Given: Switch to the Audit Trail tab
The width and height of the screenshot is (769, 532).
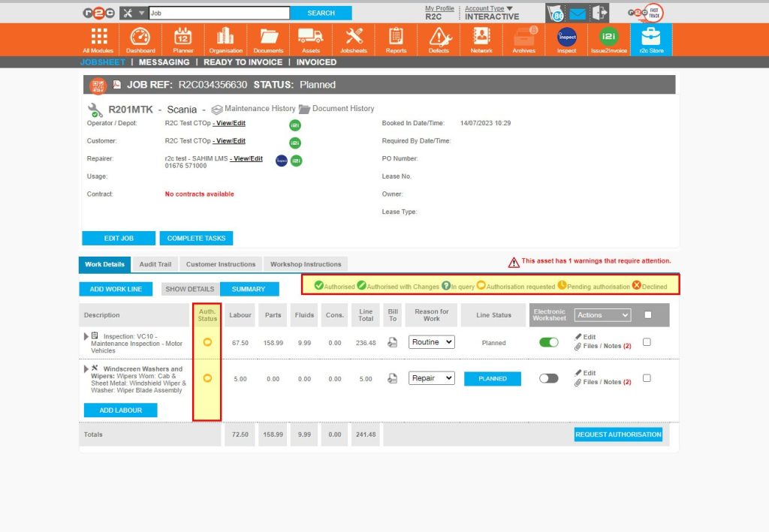Looking at the screenshot, I should [x=155, y=264].
